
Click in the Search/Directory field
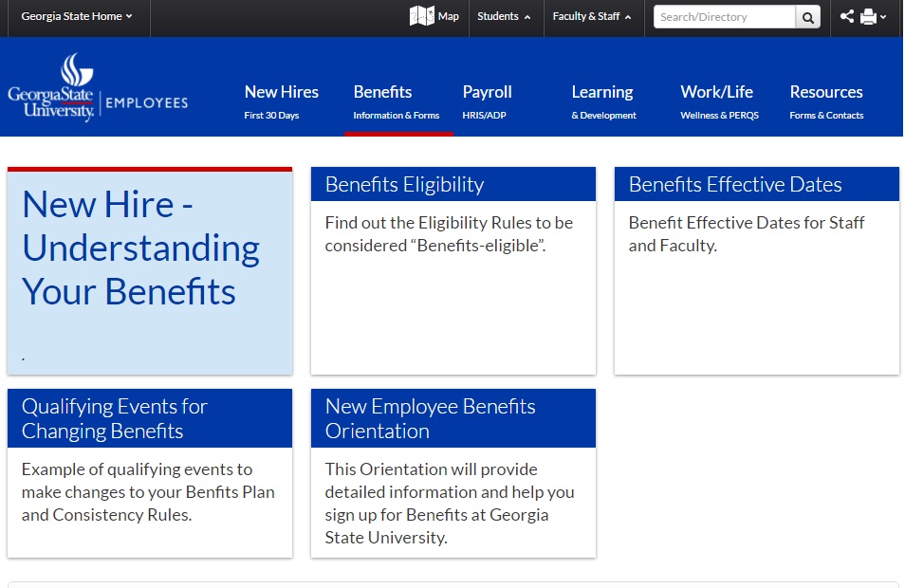click(725, 17)
